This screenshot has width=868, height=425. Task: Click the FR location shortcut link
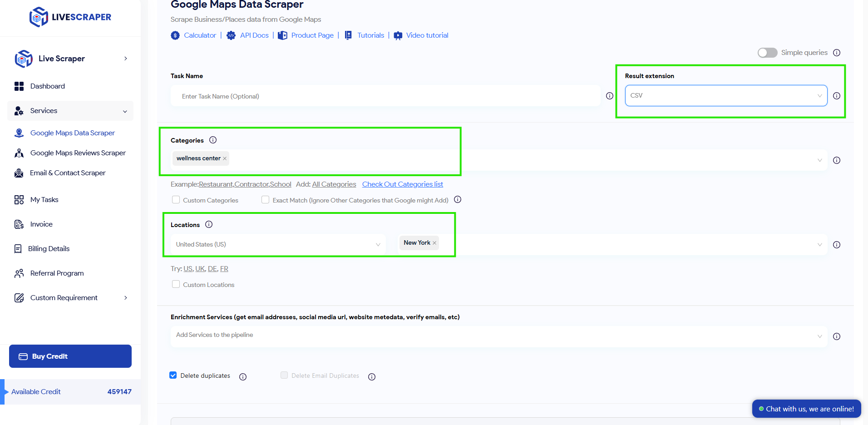click(224, 269)
